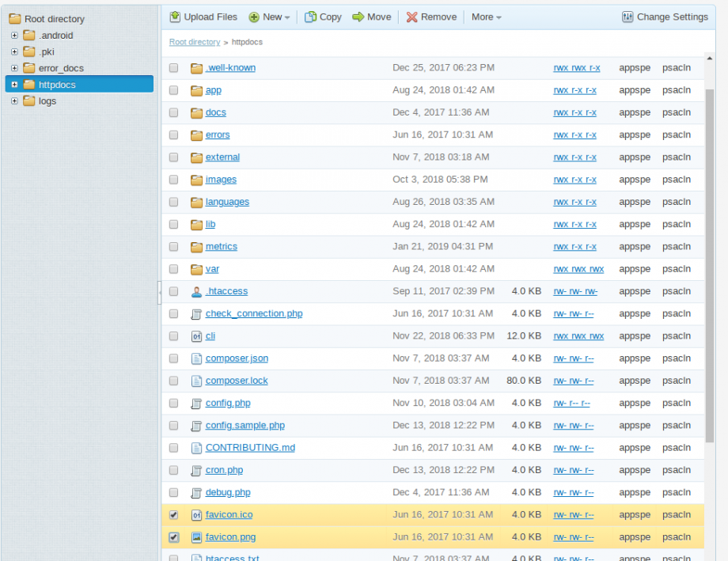Click the cli binary file icon
Image resolution: width=728 pixels, height=561 pixels.
197,336
